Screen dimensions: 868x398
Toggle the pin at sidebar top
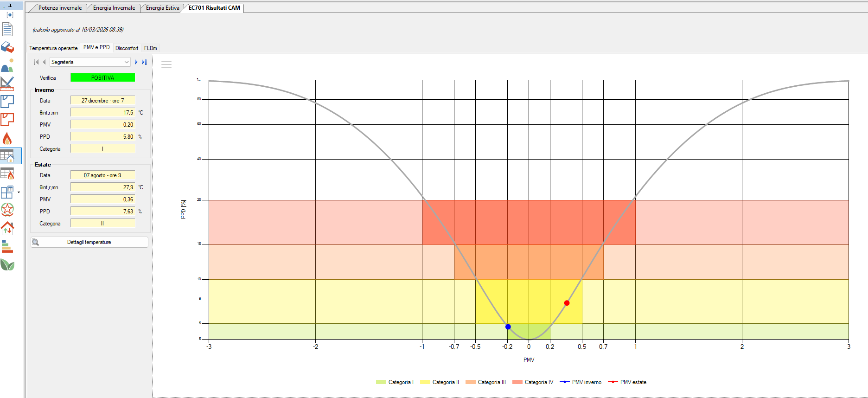pos(10,6)
